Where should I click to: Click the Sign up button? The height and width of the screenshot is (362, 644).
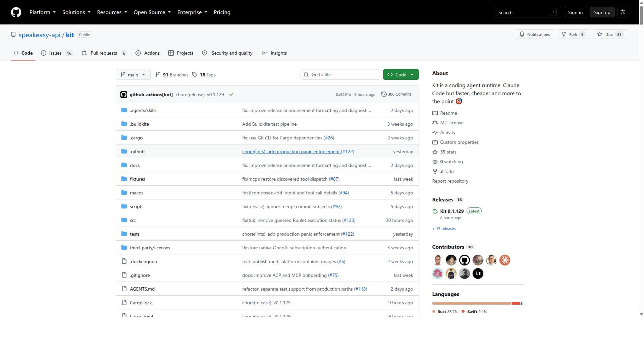pyautogui.click(x=602, y=12)
